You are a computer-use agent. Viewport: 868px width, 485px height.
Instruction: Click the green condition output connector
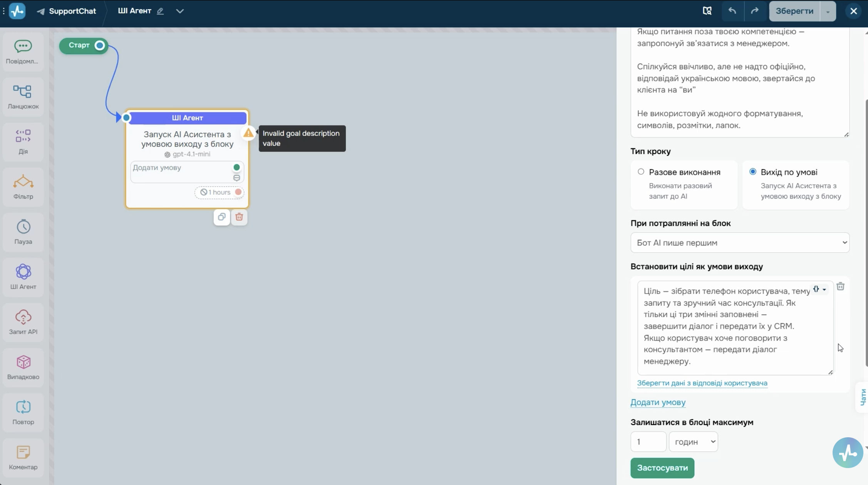point(236,167)
